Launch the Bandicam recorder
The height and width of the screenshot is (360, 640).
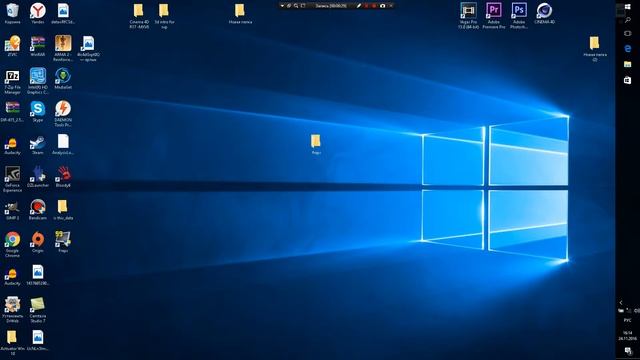tap(38, 209)
